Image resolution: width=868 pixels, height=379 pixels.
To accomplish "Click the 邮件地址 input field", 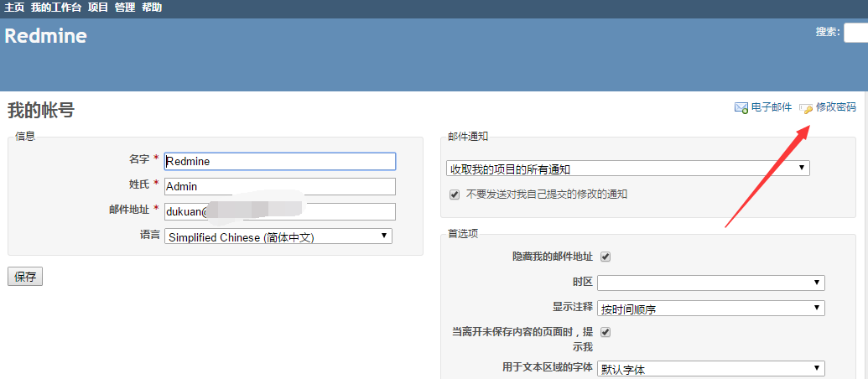I will point(280,211).
